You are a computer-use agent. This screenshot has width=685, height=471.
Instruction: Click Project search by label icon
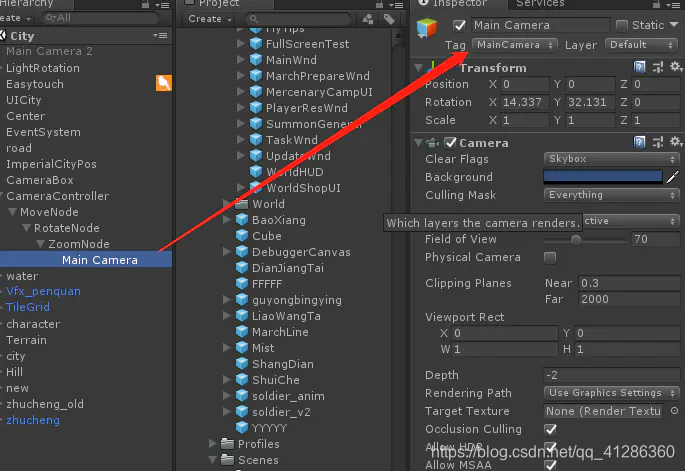click(389, 19)
